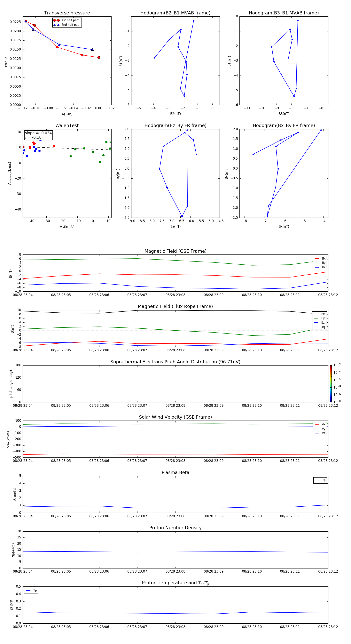The height and width of the screenshot is (644, 351).
Task: Click the dashed Walen test fit line
Action: pos(67,148)
